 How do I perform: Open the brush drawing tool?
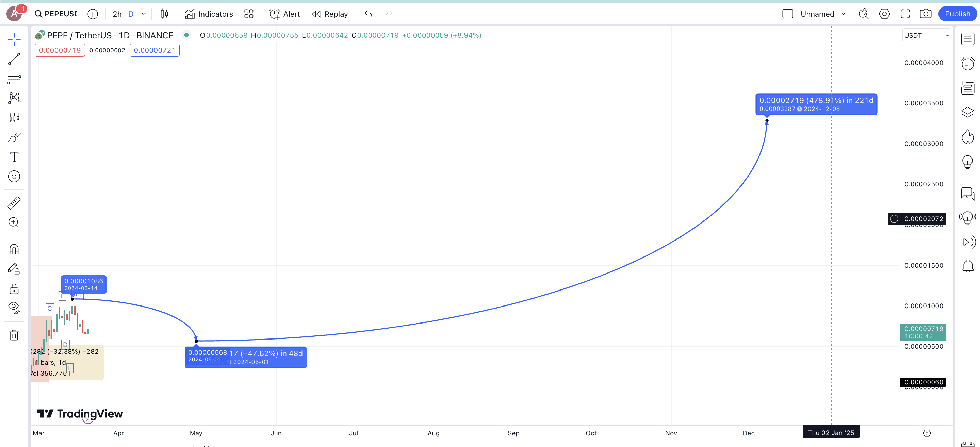click(14, 137)
